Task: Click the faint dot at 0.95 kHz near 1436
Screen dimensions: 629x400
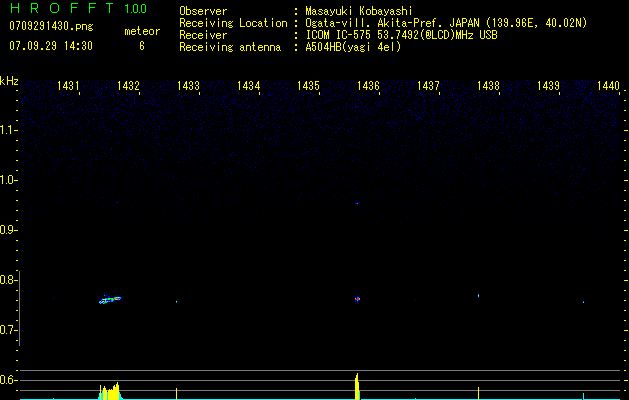Action: [357, 203]
